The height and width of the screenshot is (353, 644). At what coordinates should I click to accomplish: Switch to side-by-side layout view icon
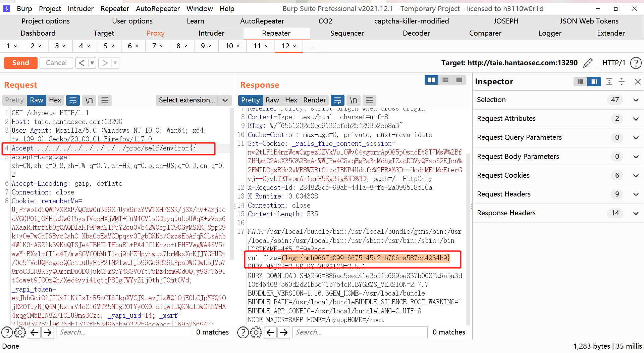pos(431,80)
